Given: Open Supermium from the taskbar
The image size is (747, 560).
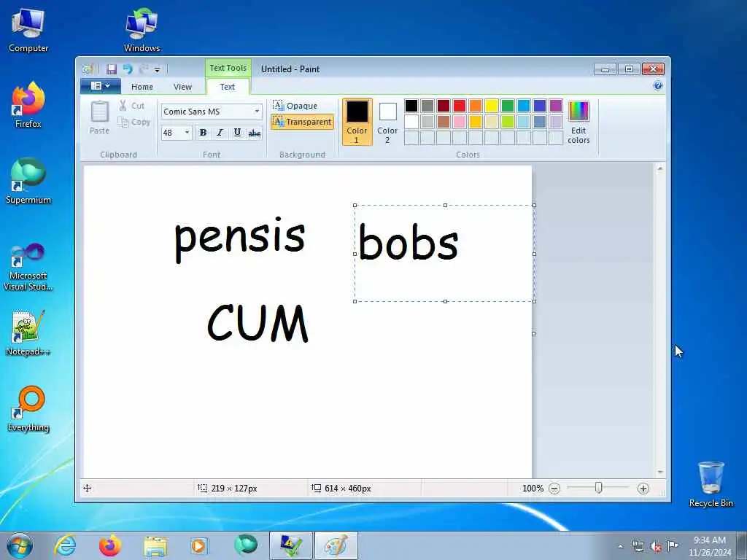Looking at the screenshot, I should coord(245,545).
